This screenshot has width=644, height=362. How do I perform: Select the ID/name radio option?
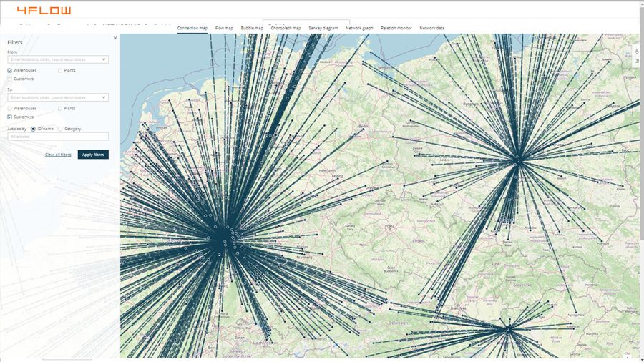click(x=33, y=129)
